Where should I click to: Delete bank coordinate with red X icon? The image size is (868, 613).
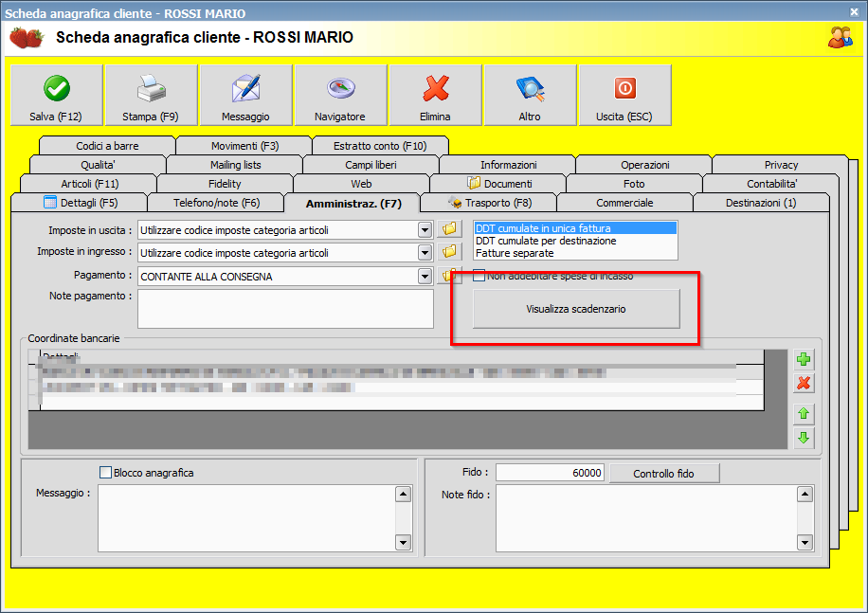[804, 383]
